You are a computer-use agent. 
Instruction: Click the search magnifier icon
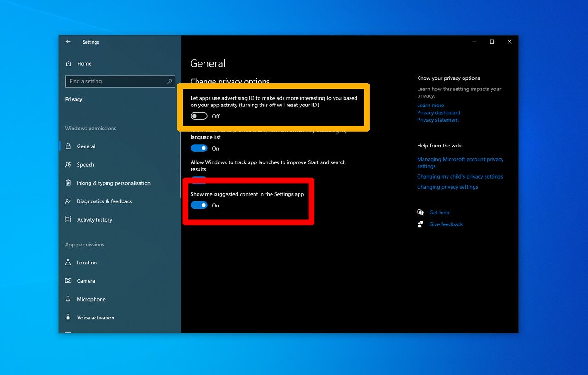(170, 81)
